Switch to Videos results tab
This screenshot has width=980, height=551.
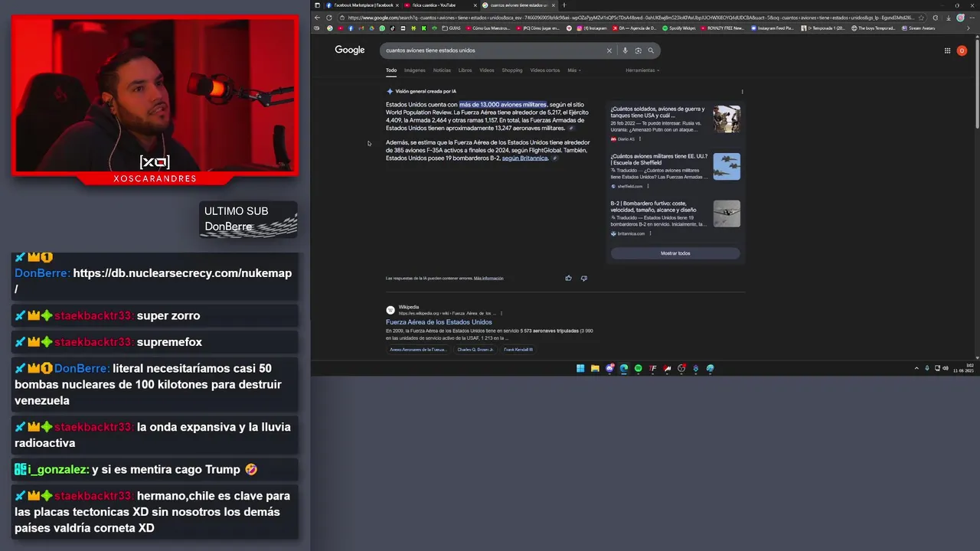click(x=487, y=70)
